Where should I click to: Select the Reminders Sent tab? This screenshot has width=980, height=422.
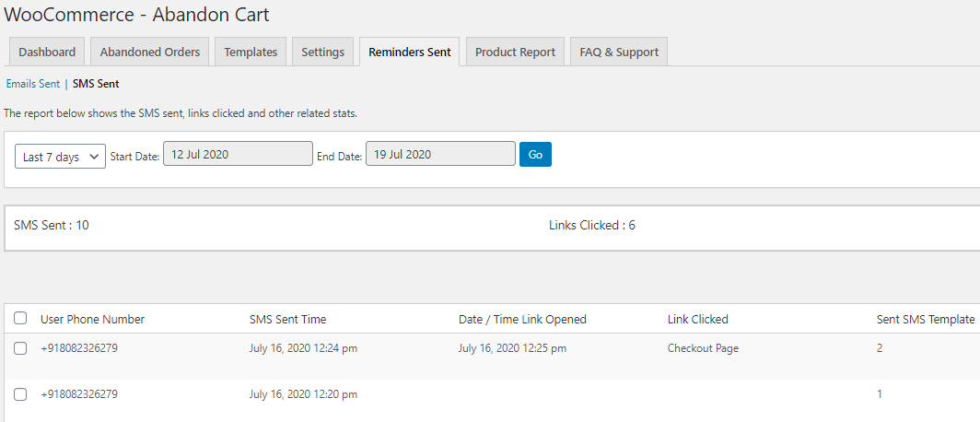click(x=409, y=52)
